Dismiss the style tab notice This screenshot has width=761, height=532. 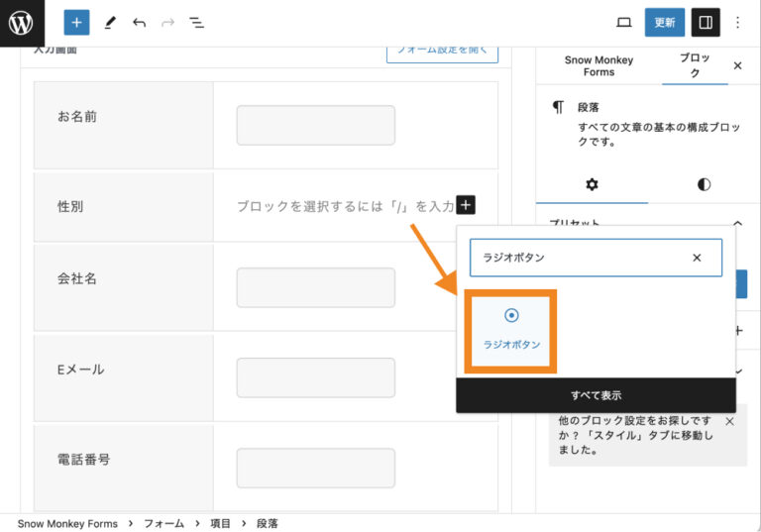coord(730,422)
